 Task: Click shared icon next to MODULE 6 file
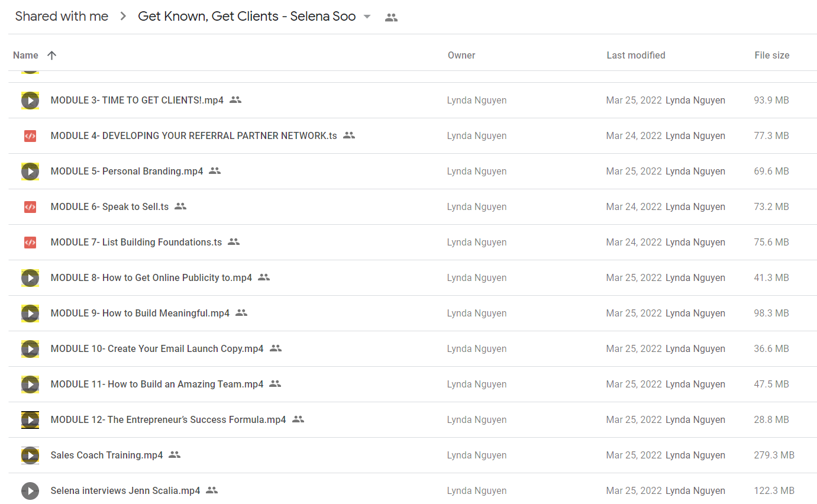click(180, 206)
